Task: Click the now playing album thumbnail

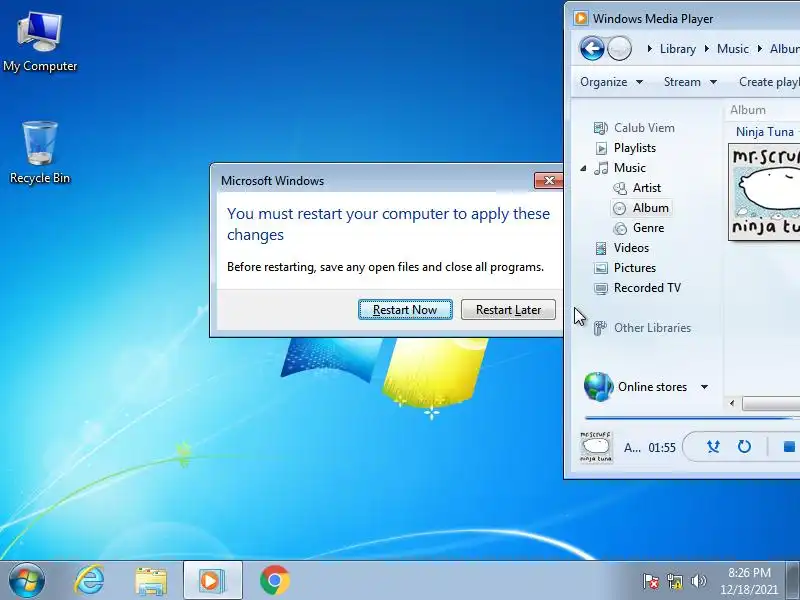Action: [x=596, y=447]
